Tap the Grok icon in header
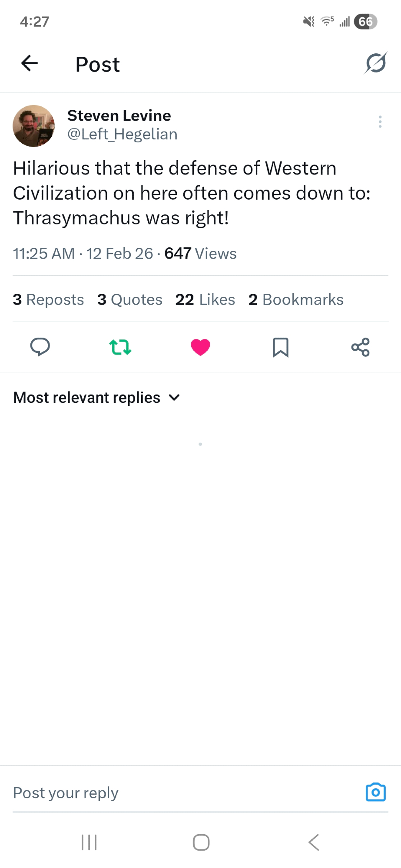Screen dimensions: 401x868 click(x=376, y=63)
